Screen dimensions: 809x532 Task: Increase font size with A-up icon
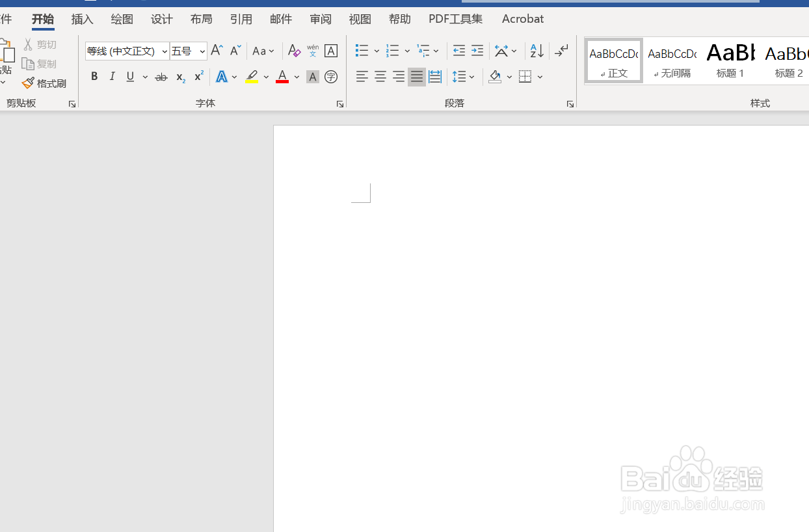[217, 51]
